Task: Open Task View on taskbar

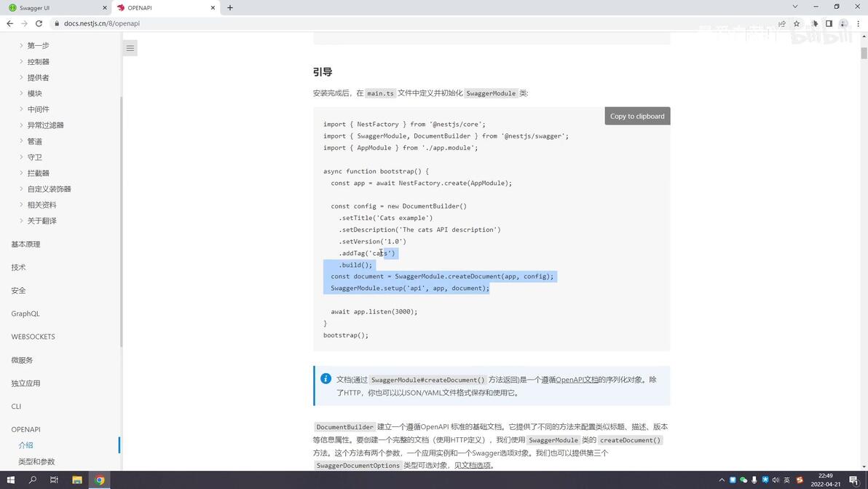Action: 54,480
